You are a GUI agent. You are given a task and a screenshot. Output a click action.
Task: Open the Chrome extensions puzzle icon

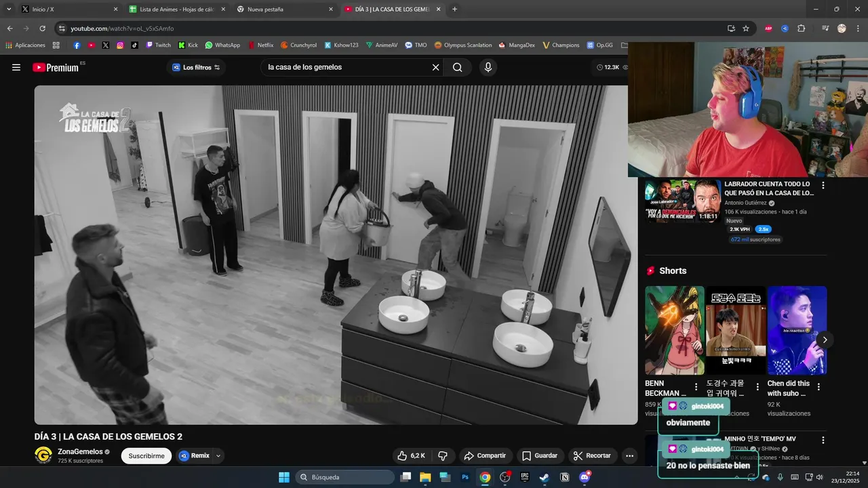[802, 28]
